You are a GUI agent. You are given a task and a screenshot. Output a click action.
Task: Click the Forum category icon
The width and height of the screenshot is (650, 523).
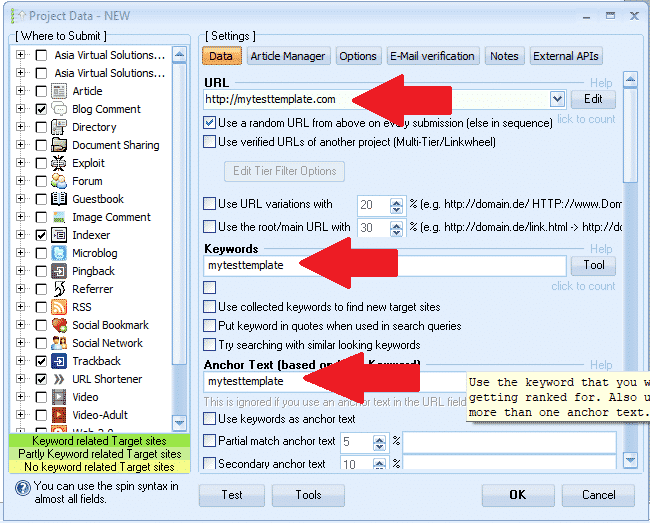click(x=59, y=181)
